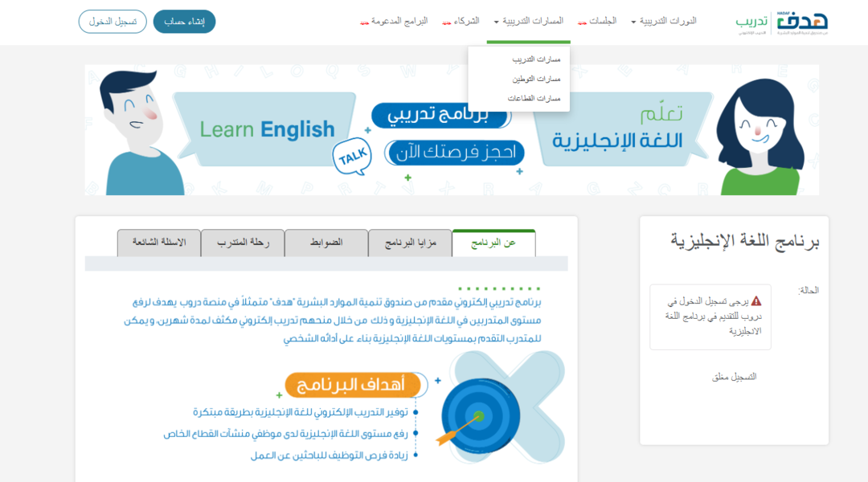Click the التسجيل مغلق status text
868x482 pixels.
point(734,377)
